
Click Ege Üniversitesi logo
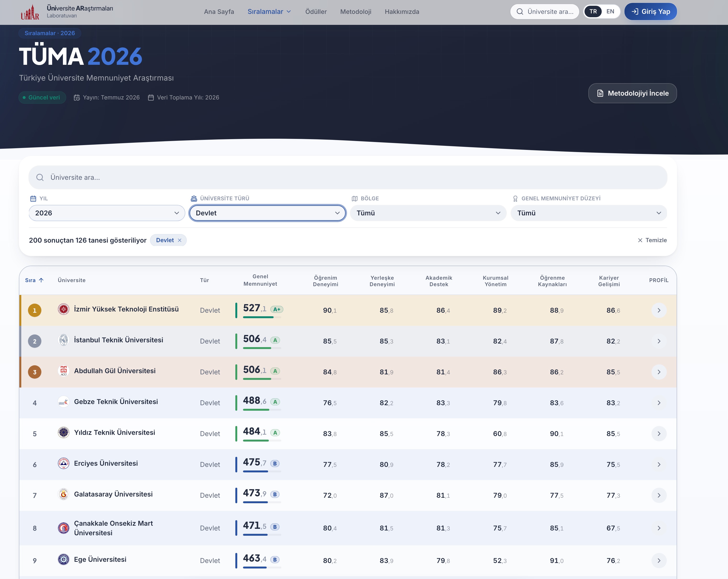pos(63,559)
